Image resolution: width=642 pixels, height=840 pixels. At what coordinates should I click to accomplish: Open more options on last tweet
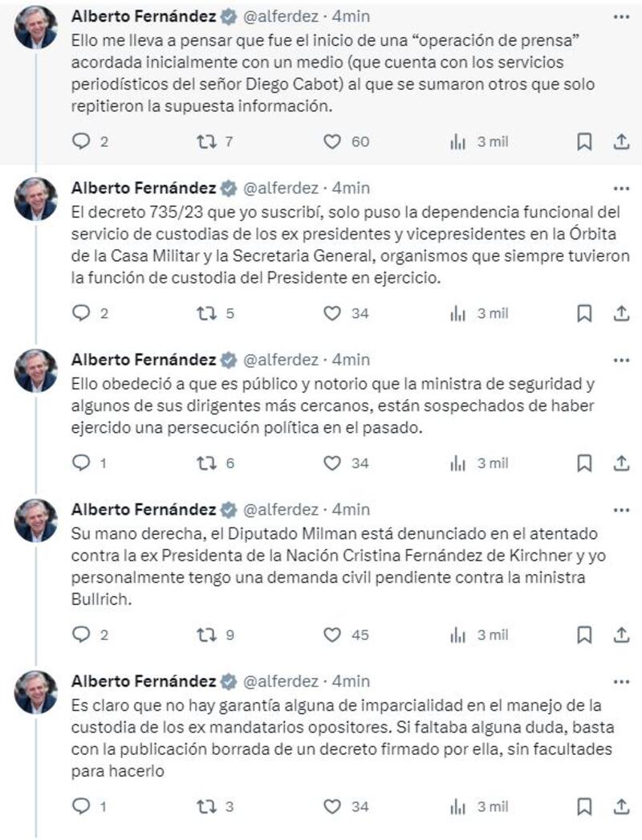[621, 682]
